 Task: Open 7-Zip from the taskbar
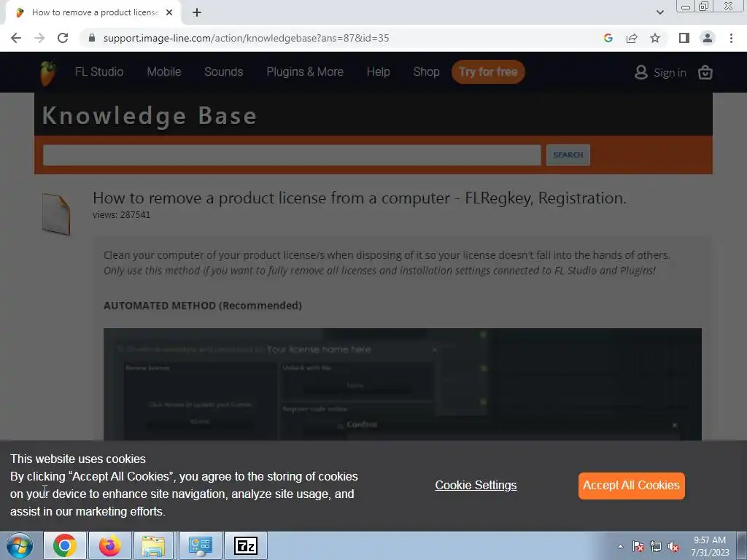pos(246,545)
